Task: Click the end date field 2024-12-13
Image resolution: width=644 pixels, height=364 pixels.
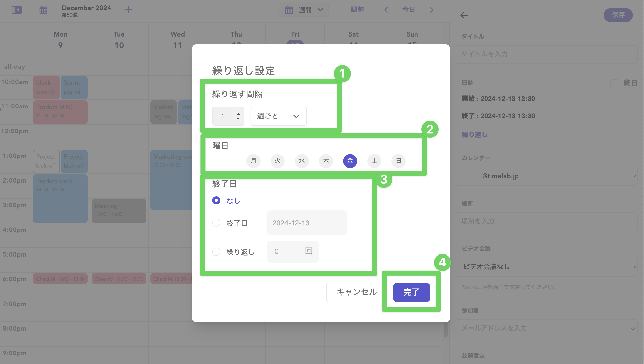Action: coord(307,223)
